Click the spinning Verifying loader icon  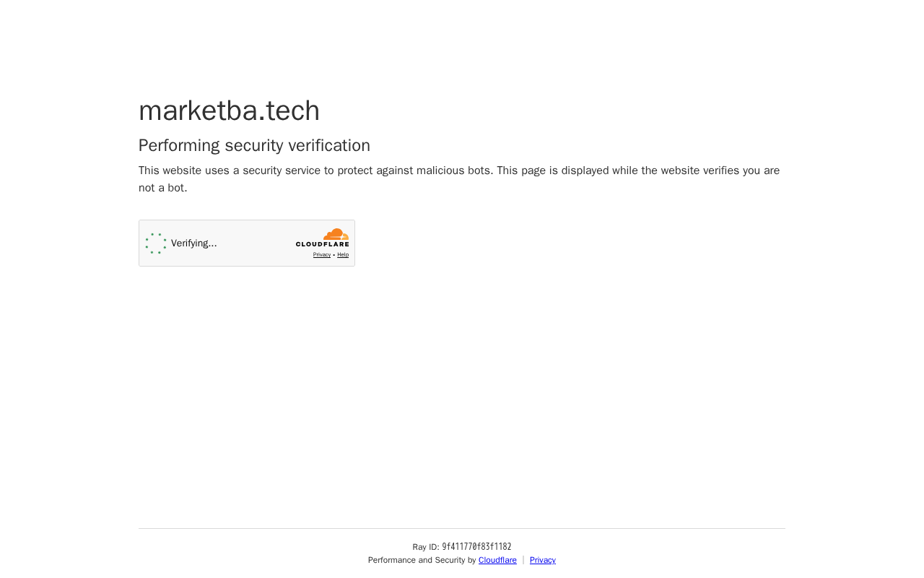pyautogui.click(x=156, y=243)
